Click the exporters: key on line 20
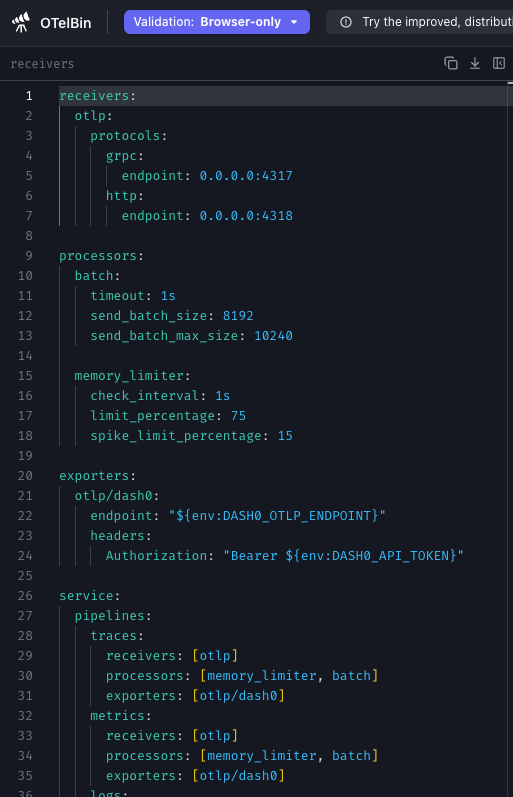The width and height of the screenshot is (513, 797). [94, 476]
